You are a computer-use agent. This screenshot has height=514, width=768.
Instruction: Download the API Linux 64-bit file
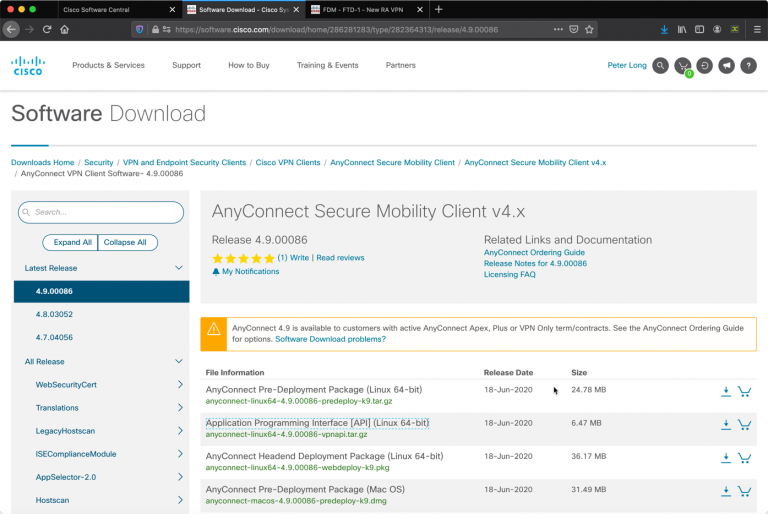click(x=726, y=424)
